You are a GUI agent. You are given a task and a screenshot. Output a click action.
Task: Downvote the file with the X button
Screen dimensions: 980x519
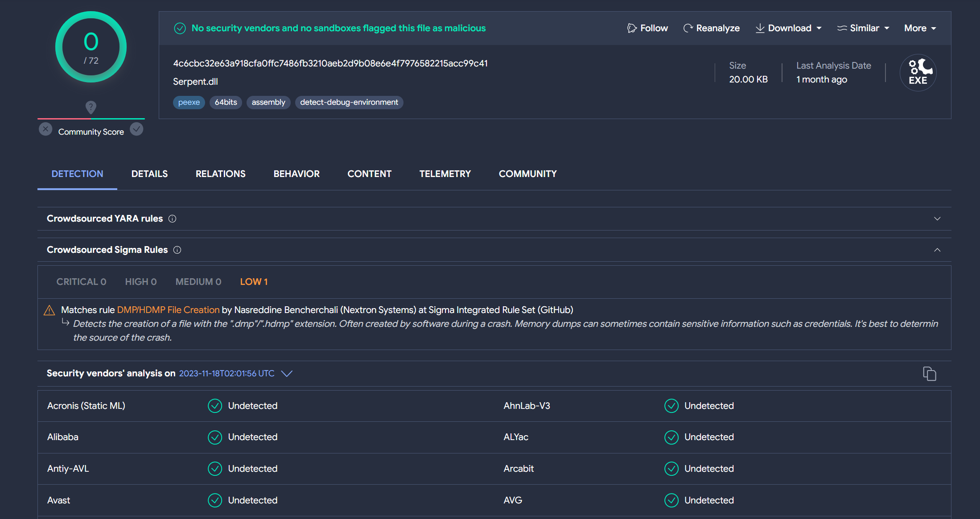[45, 129]
